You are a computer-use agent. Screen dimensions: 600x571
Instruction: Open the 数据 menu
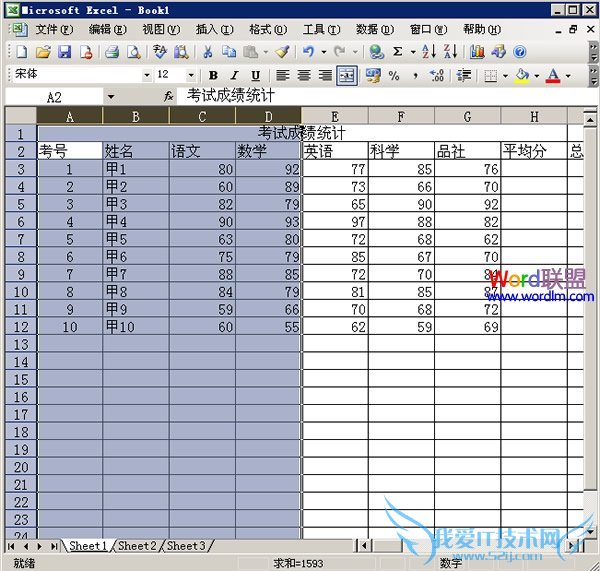(x=373, y=30)
